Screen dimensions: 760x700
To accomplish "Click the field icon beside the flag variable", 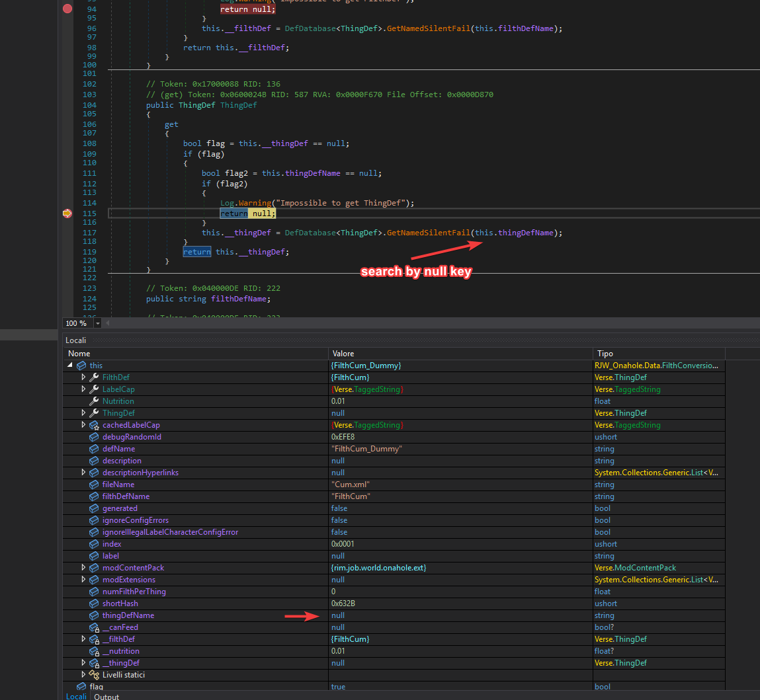I will pos(81,686).
